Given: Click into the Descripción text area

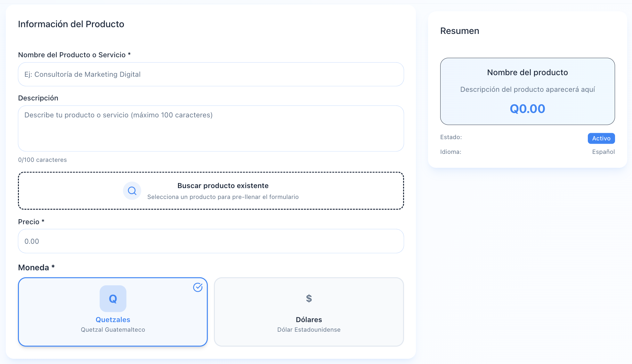Looking at the screenshot, I should [x=211, y=129].
